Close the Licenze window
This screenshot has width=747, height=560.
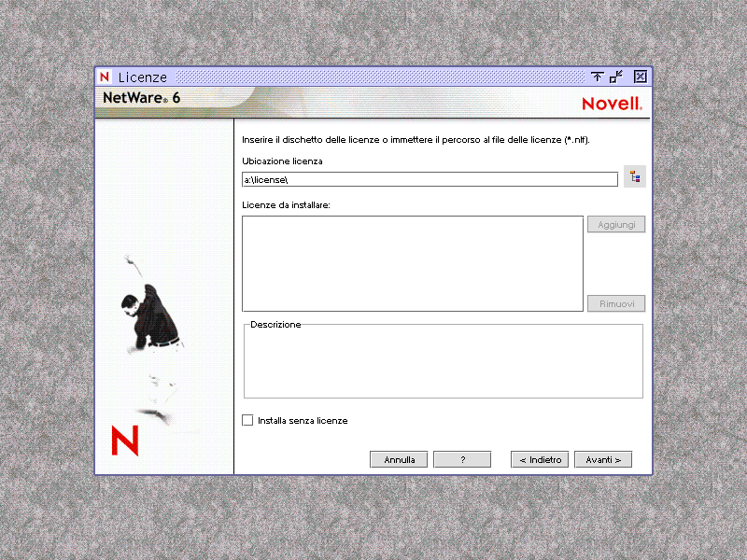click(x=641, y=77)
